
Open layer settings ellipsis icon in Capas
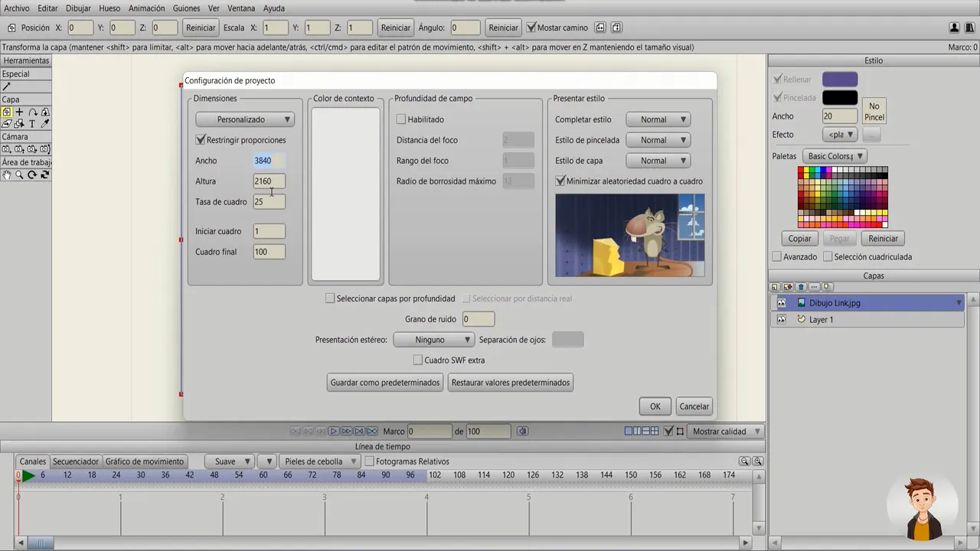814,287
